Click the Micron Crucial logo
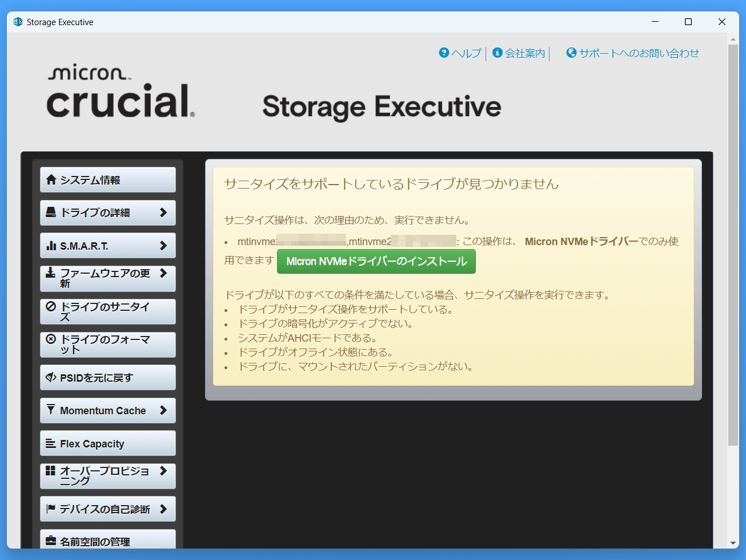Screen dimensions: 746x560 pyautogui.click(x=121, y=91)
